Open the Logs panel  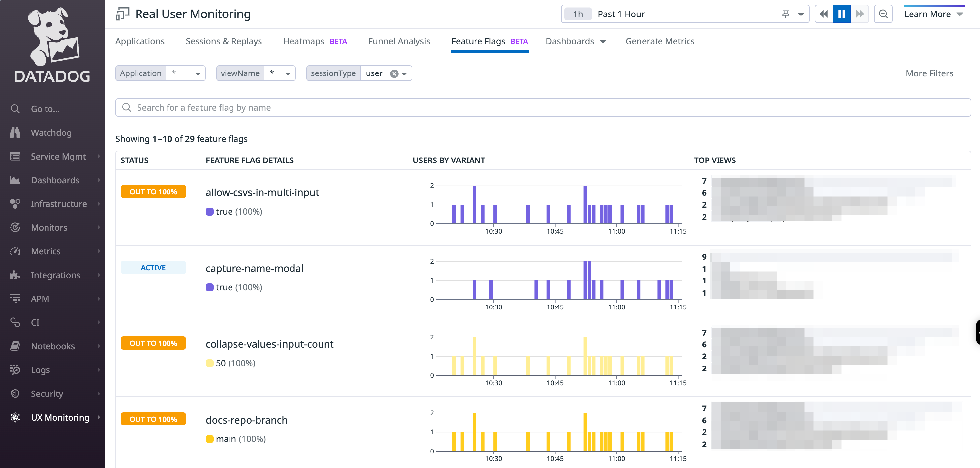pos(41,369)
